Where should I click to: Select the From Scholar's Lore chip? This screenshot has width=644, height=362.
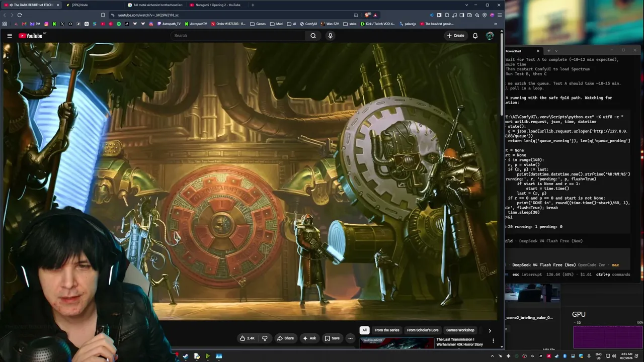coord(423,330)
